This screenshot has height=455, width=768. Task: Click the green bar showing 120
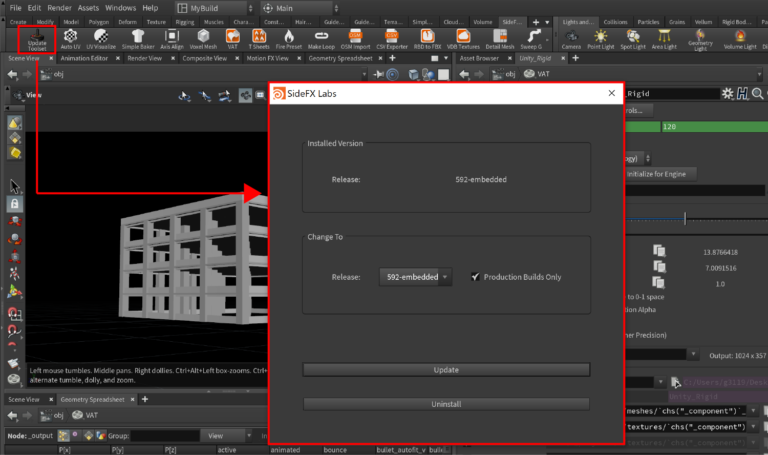[714, 127]
